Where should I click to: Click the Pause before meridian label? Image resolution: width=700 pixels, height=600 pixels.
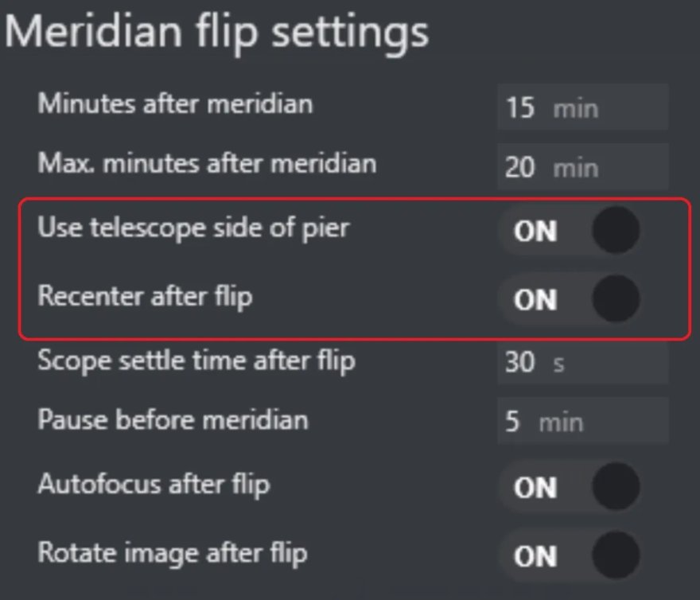coord(173,419)
